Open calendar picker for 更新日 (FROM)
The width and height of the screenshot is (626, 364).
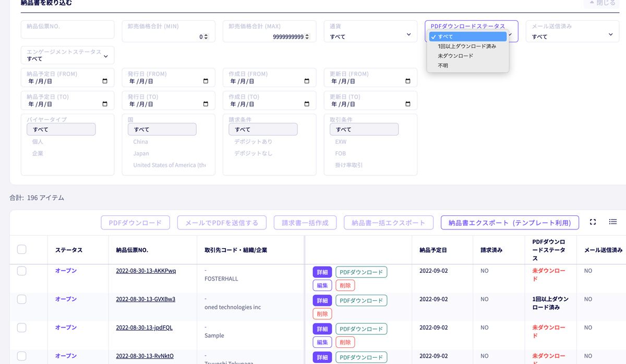(408, 81)
